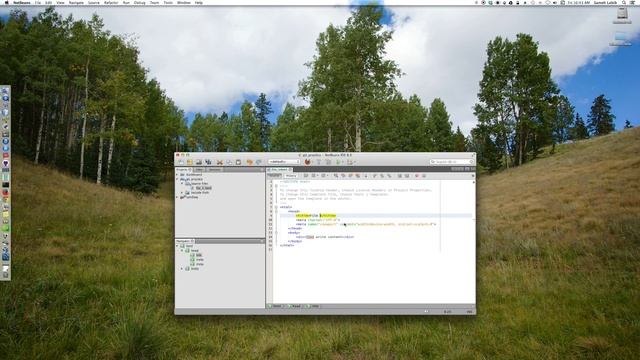640x360 pixels.
Task: Click the orange Undo arrow icon
Action: coord(249,162)
